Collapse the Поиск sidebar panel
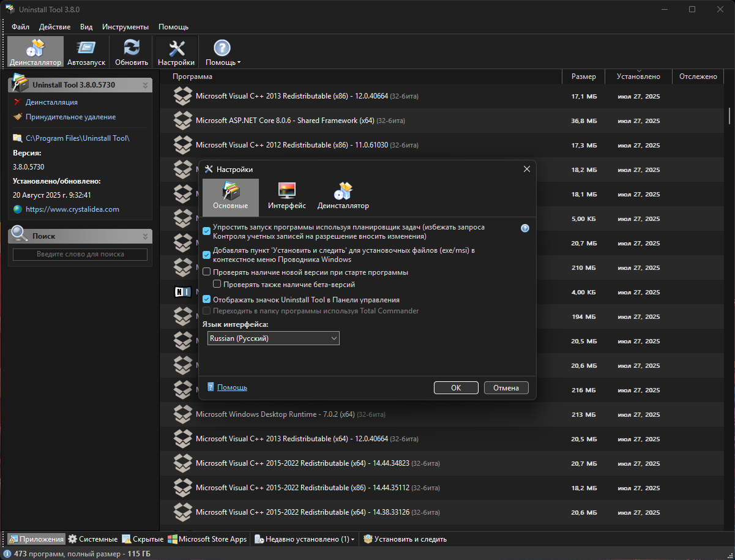This screenshot has width=735, height=560. click(145, 236)
